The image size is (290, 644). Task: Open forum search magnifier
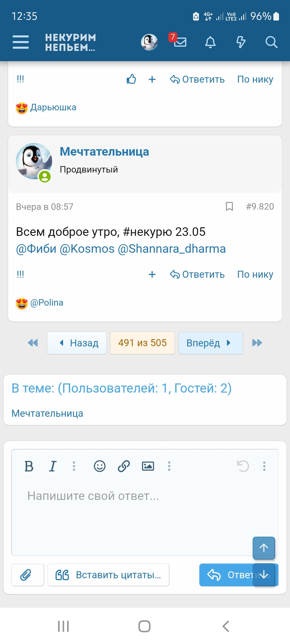point(271,42)
